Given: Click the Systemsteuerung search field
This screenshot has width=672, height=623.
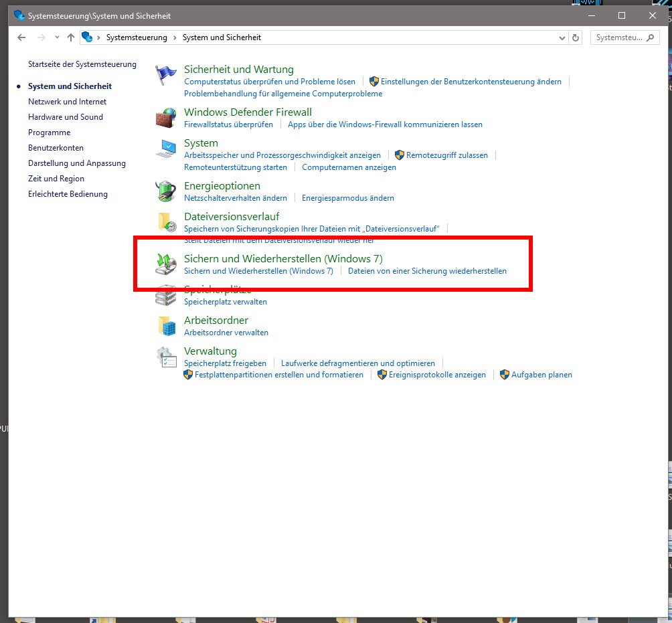Looking at the screenshot, I should point(618,37).
